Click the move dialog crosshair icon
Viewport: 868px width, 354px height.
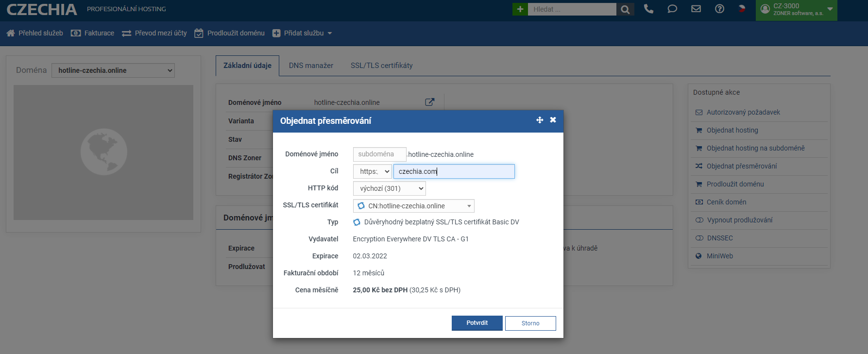[x=540, y=120]
